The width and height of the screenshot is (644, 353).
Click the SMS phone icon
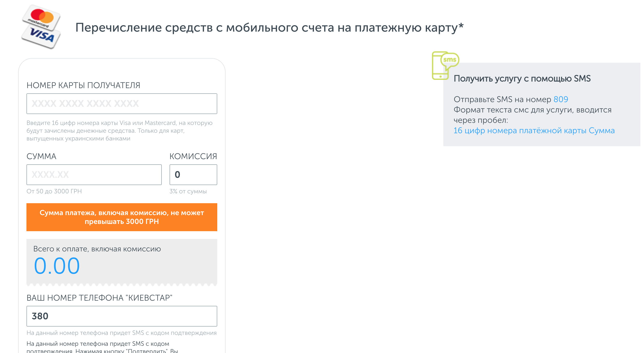(445, 66)
